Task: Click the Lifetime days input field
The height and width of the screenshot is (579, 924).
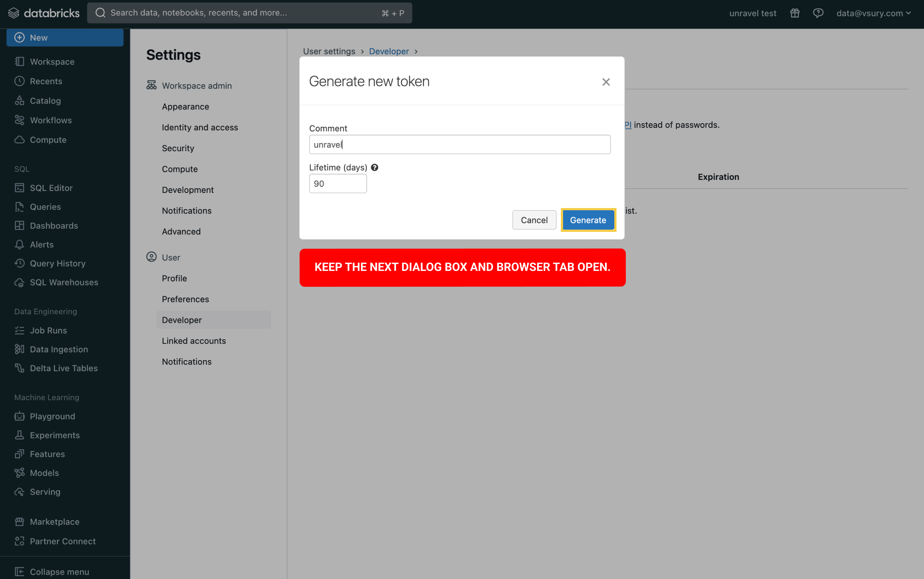Action: coord(338,183)
